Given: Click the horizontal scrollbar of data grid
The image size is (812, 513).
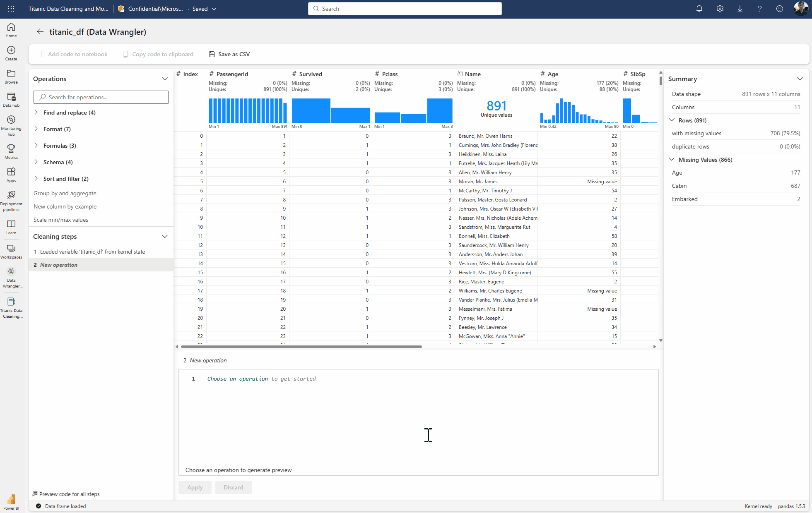Looking at the screenshot, I should click(x=301, y=347).
